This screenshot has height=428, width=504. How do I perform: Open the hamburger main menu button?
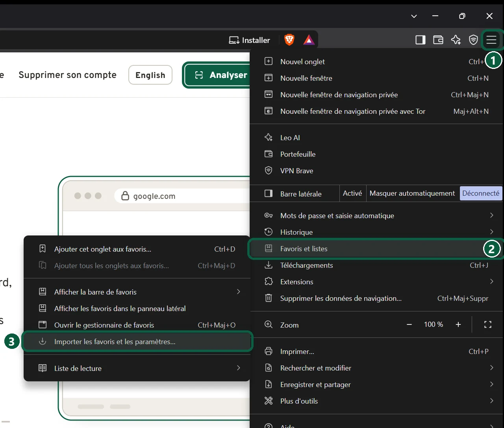point(491,40)
